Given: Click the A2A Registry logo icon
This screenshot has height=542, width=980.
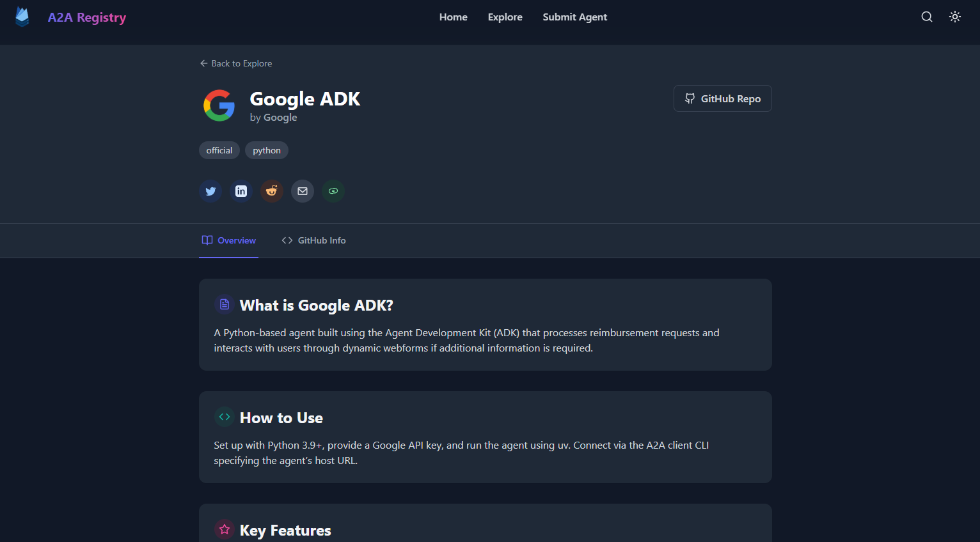Looking at the screenshot, I should (22, 17).
